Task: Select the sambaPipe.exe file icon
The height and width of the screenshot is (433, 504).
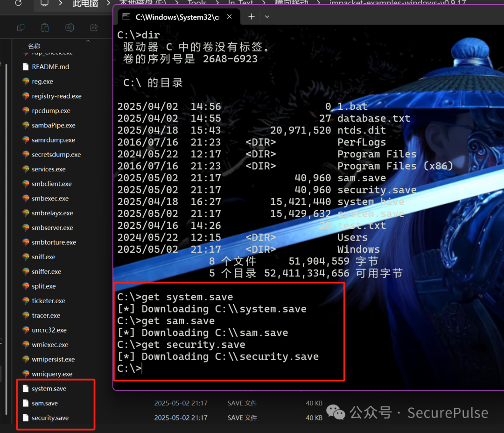Action: pyautogui.click(x=26, y=125)
